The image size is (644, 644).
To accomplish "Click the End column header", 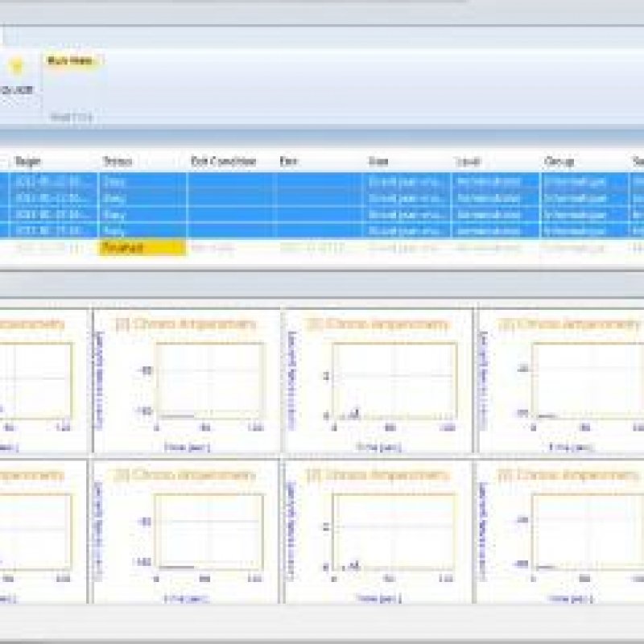I will point(288,161).
